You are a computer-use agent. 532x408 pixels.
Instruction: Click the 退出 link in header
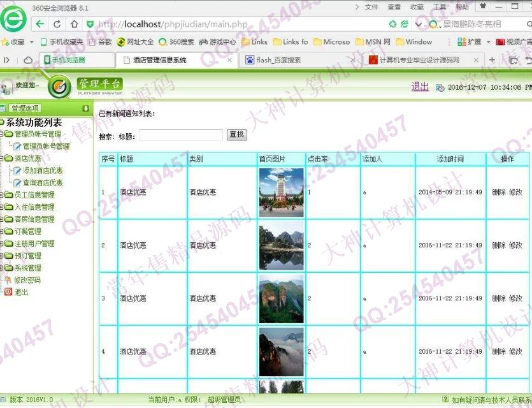point(420,87)
